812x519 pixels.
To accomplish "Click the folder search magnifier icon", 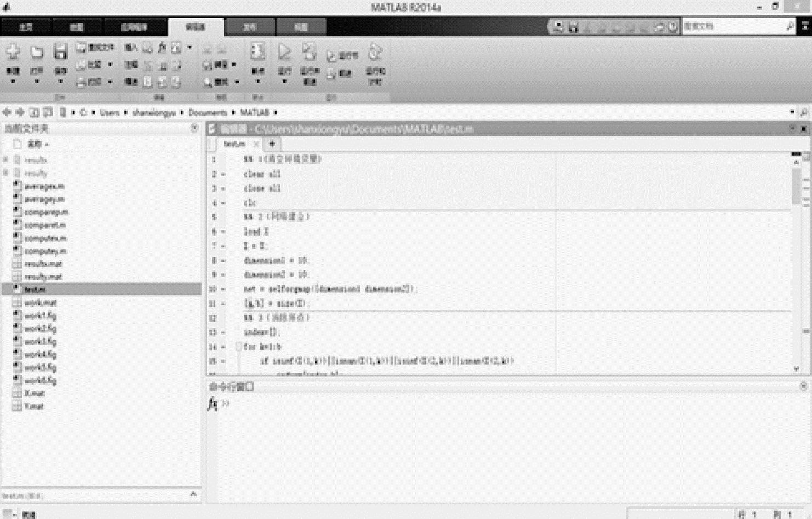I will (x=804, y=112).
